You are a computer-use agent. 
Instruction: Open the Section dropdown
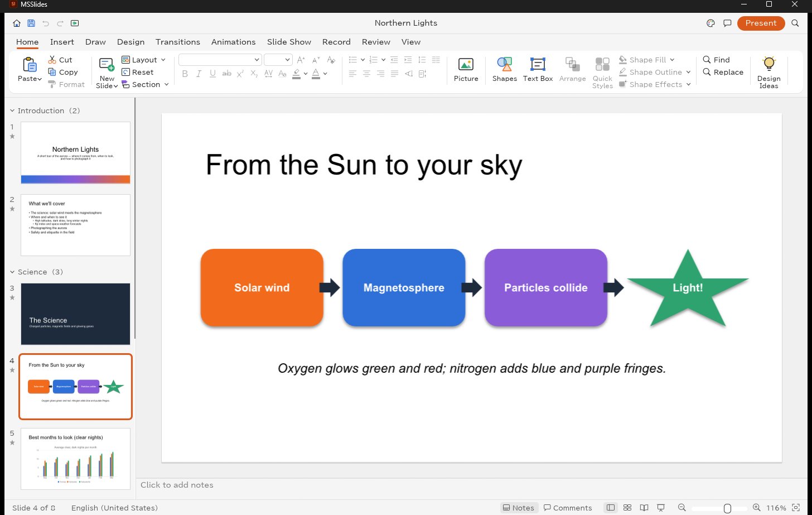coord(144,84)
